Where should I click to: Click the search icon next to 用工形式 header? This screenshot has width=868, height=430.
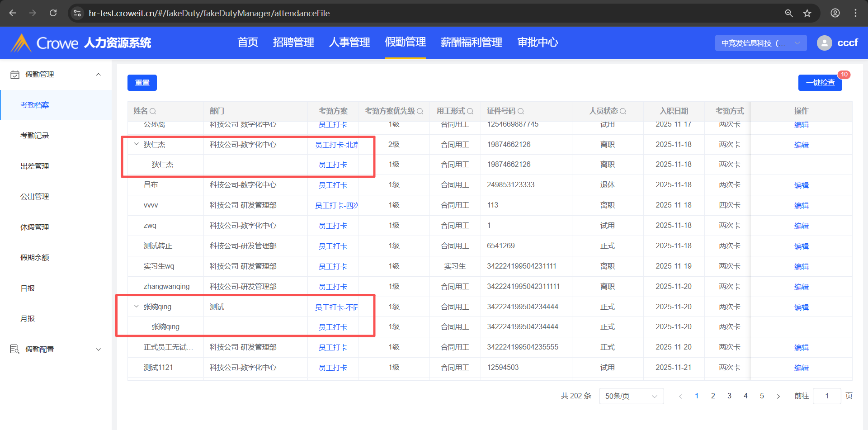(470, 111)
